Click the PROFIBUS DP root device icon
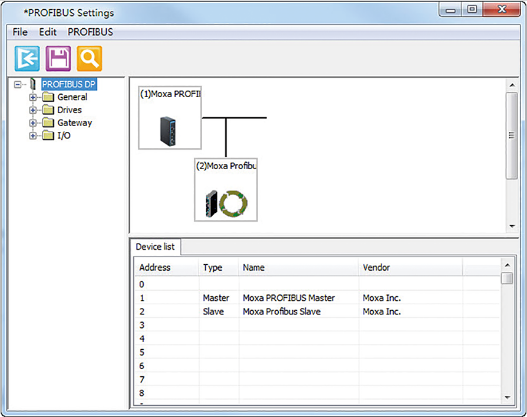 click(x=33, y=84)
